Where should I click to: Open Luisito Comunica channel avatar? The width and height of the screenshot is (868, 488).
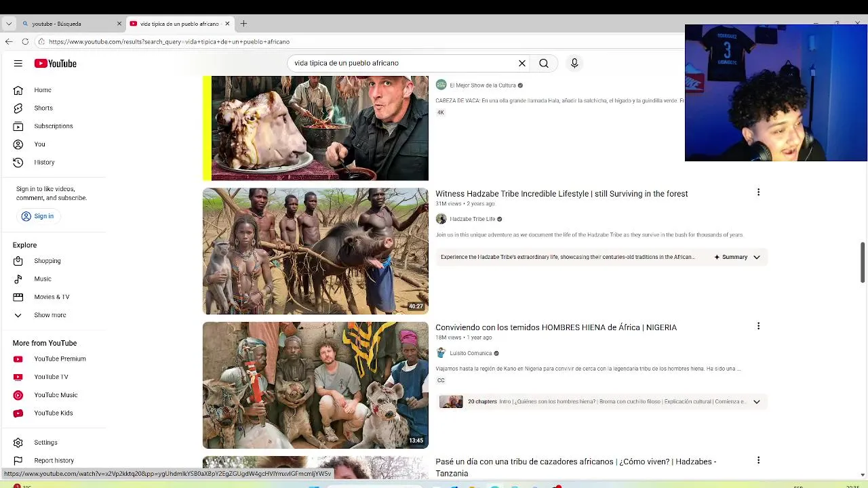tap(441, 353)
